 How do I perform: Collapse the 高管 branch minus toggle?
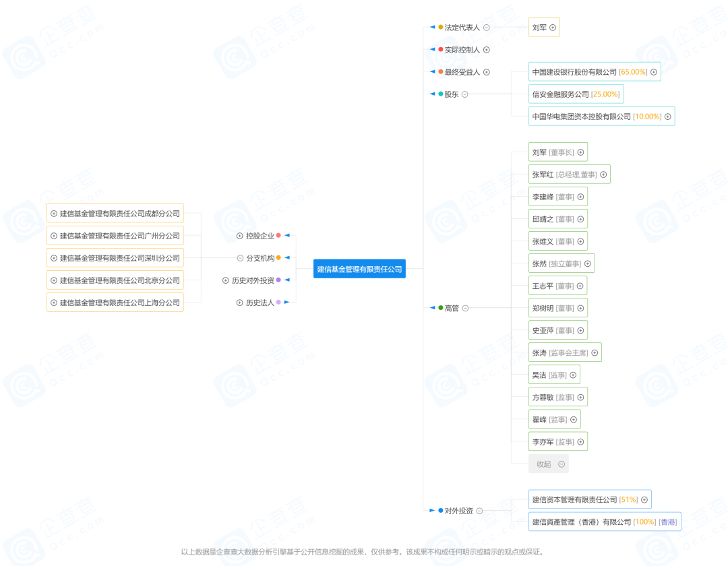click(465, 308)
